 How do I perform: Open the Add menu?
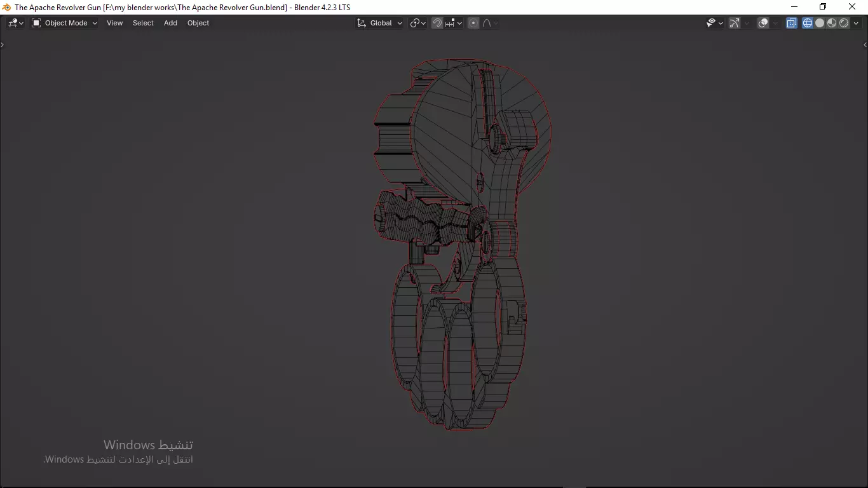tap(170, 23)
